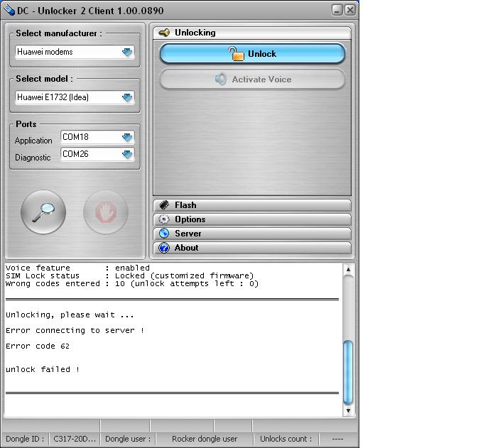Click the padlock icon on Unlock
The width and height of the screenshot is (483, 448).
point(235,54)
